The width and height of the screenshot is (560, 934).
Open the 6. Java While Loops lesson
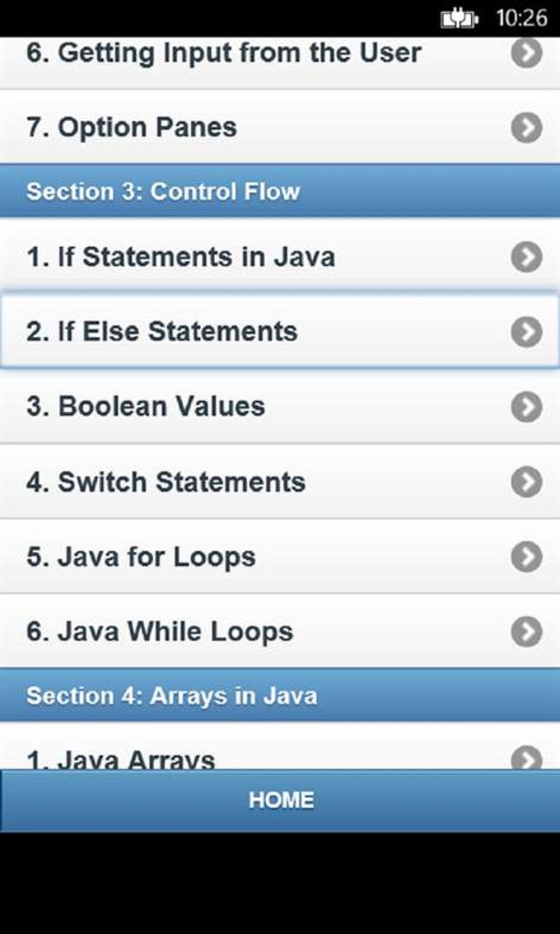pos(160,632)
